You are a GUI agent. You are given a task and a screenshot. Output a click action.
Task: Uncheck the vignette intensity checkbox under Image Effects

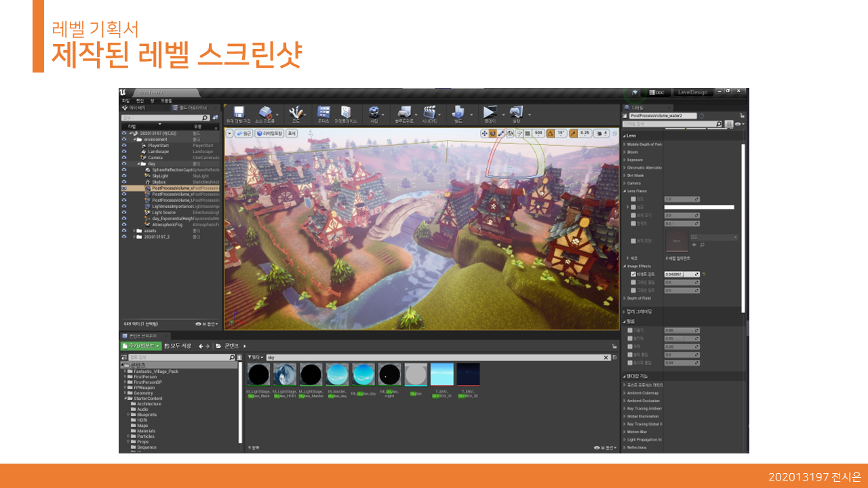coord(633,274)
